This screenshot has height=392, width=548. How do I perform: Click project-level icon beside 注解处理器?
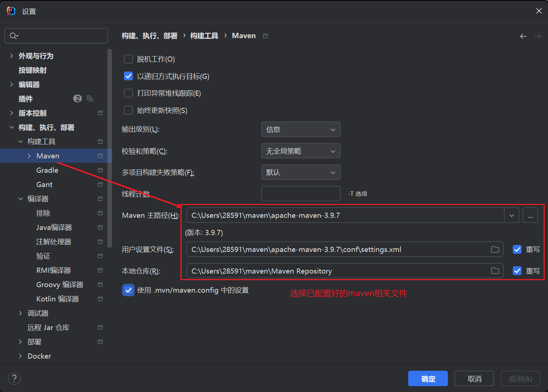coord(100,242)
